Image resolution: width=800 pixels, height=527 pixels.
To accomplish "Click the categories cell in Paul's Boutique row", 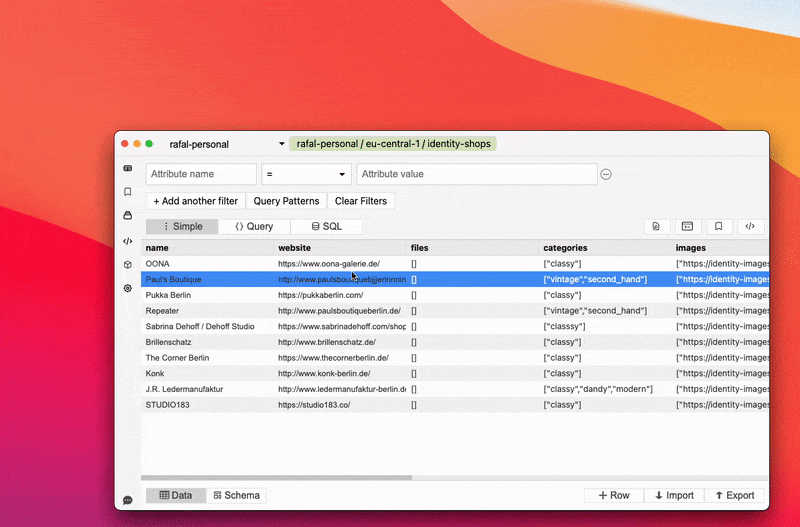I will pyautogui.click(x=605, y=280).
